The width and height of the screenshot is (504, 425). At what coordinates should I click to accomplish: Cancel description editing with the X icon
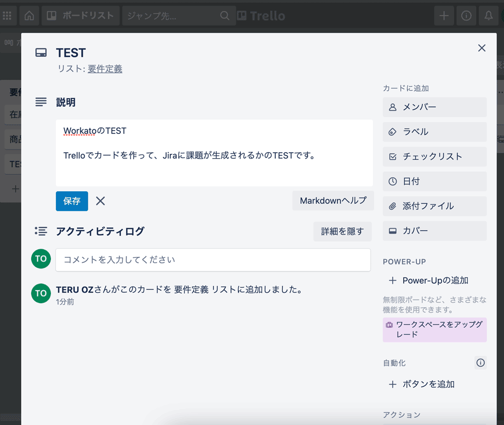[x=100, y=201]
